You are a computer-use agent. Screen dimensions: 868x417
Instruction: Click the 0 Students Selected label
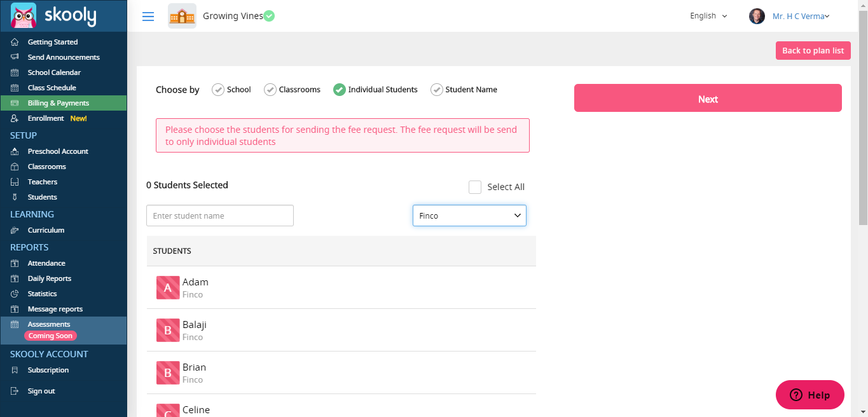(x=187, y=185)
